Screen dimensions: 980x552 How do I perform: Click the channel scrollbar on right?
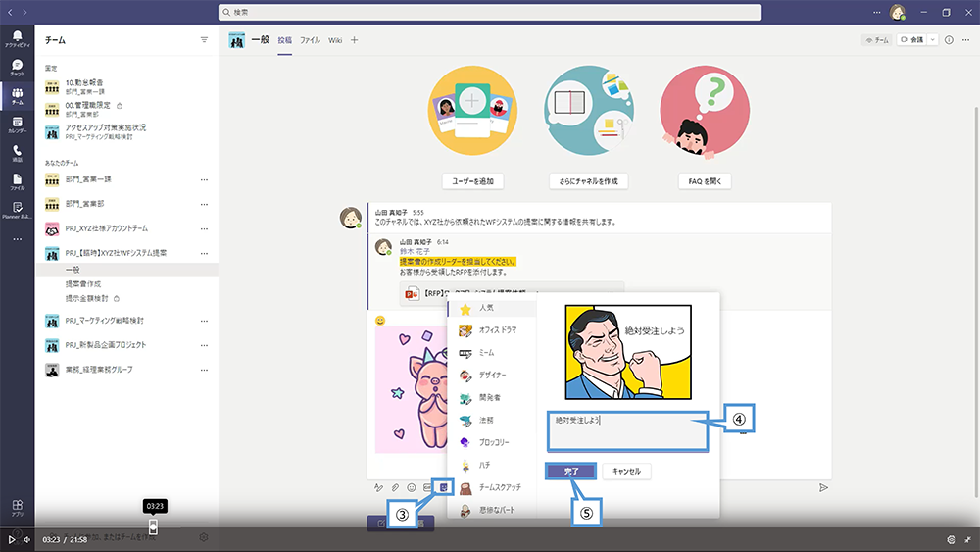point(976,300)
